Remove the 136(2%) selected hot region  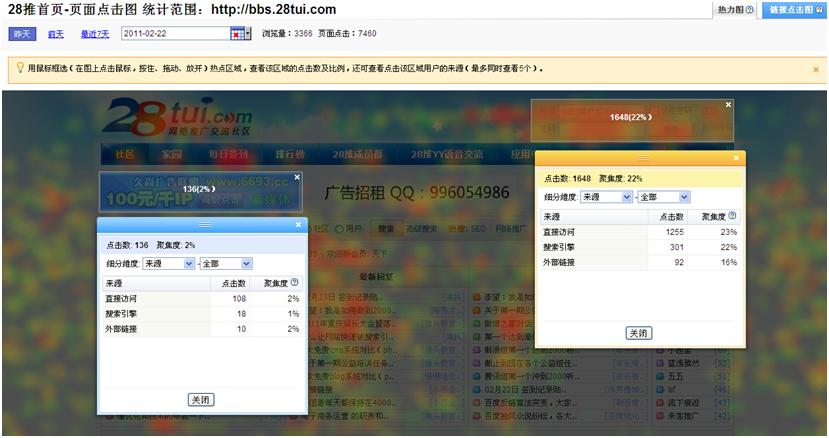(297, 177)
